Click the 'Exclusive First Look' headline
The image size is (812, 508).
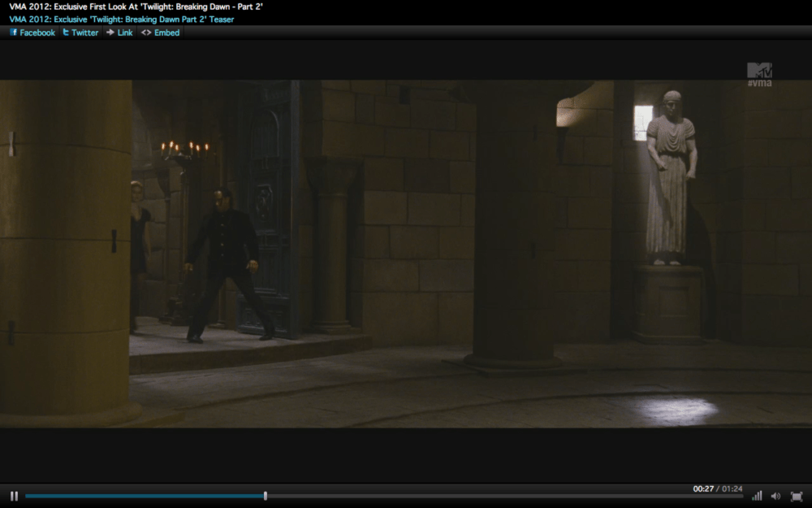point(136,7)
